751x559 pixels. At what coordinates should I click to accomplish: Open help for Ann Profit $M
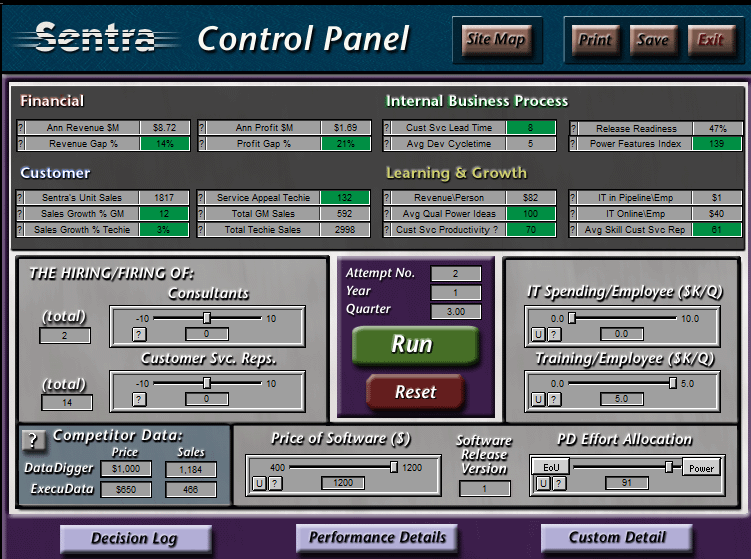(x=202, y=128)
